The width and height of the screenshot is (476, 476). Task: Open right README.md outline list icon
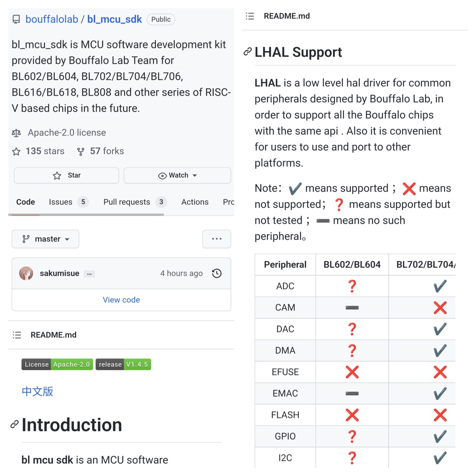click(x=250, y=16)
